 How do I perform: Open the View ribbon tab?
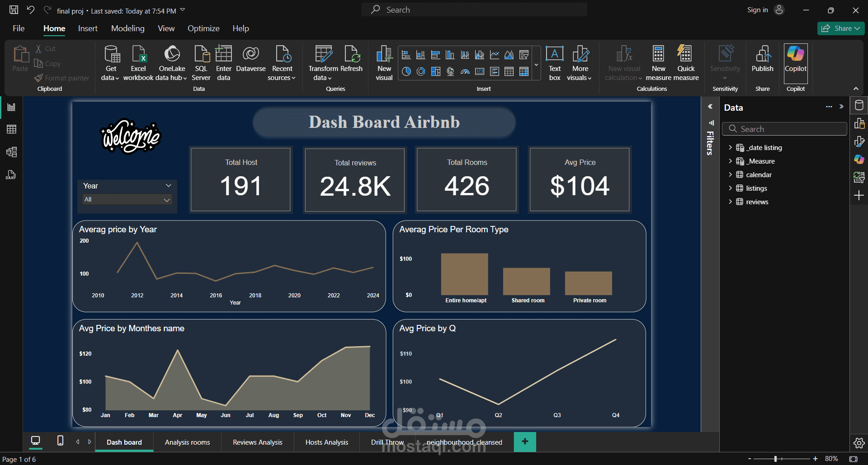click(x=166, y=28)
